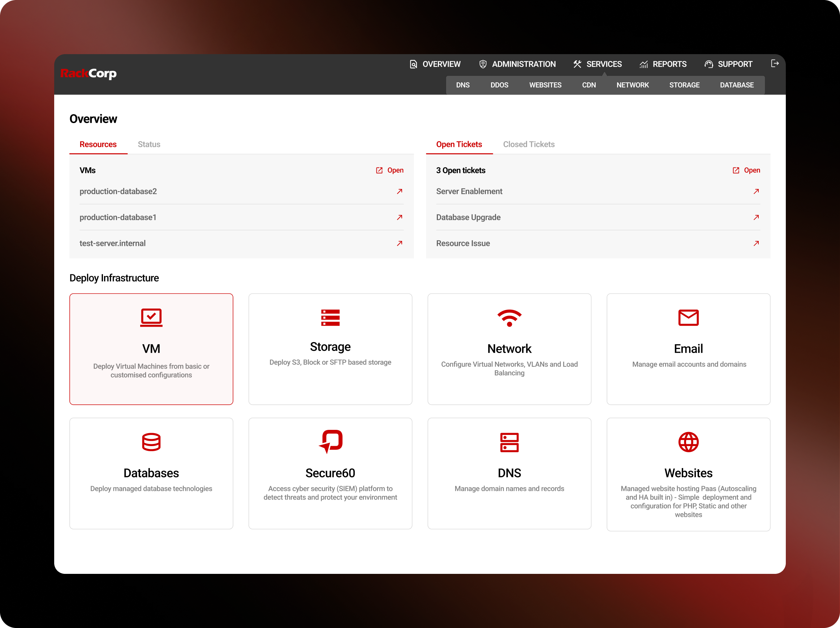Select Storage in services submenu
Viewport: 840px width, 628px height.
[x=684, y=85]
